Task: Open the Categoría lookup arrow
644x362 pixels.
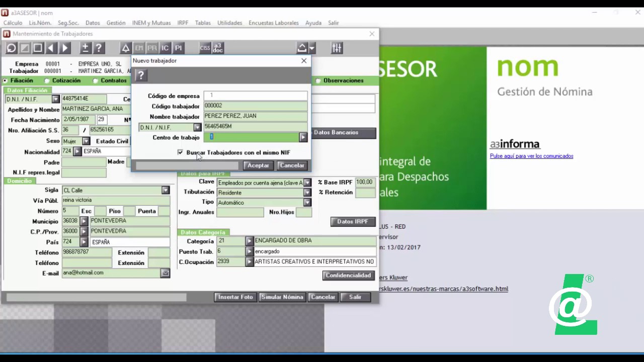Action: pyautogui.click(x=249, y=241)
